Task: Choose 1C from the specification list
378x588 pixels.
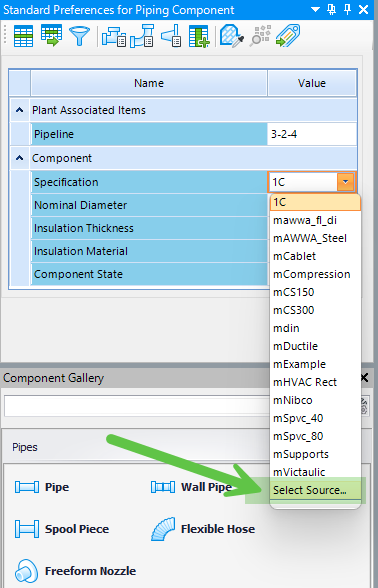Action: (315, 202)
